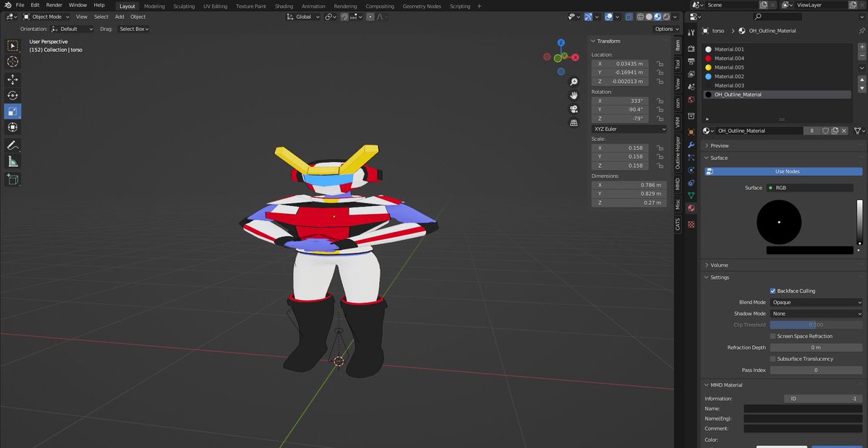This screenshot has height=448, width=868.
Task: Open the Object properties tab icon
Action: pos(691,132)
